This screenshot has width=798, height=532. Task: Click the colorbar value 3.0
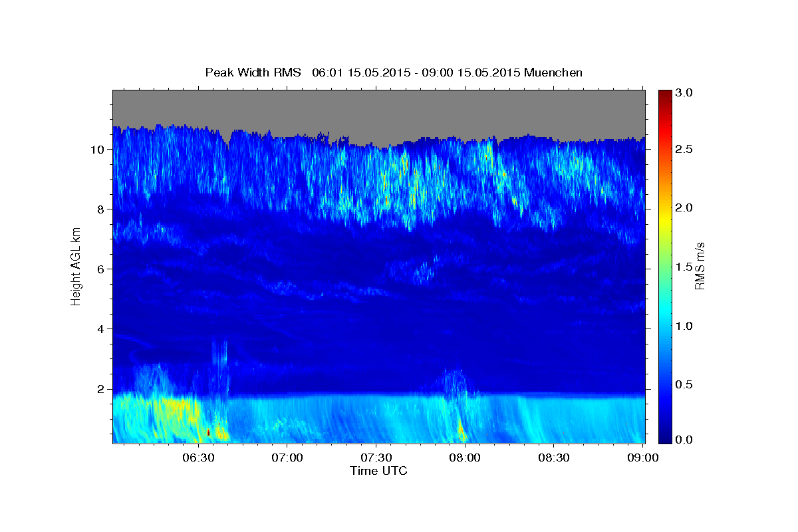point(684,93)
